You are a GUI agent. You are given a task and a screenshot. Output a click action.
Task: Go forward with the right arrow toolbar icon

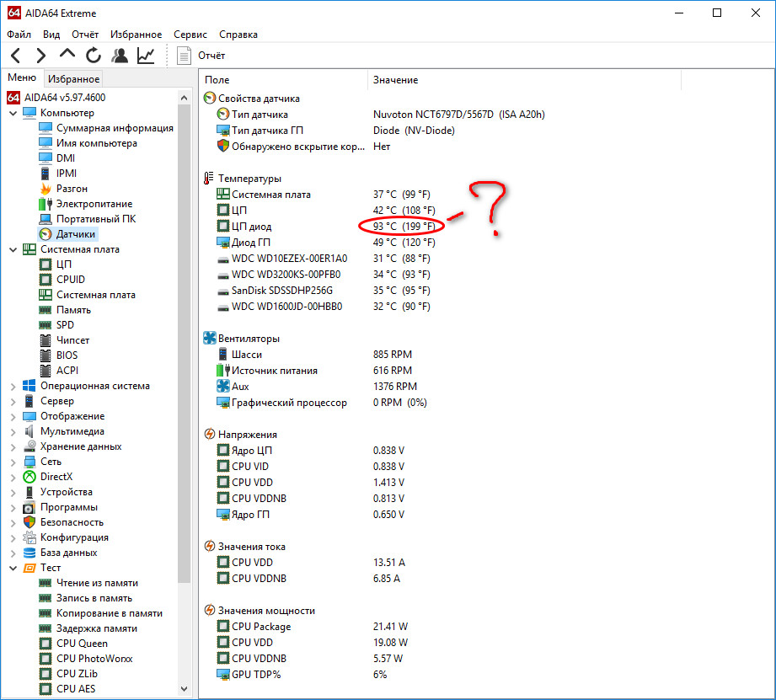(x=41, y=56)
